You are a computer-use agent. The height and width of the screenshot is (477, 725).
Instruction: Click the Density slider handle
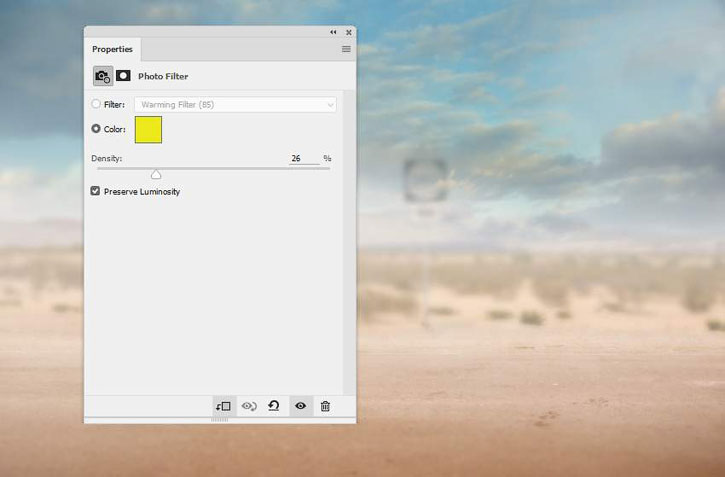pyautogui.click(x=156, y=174)
